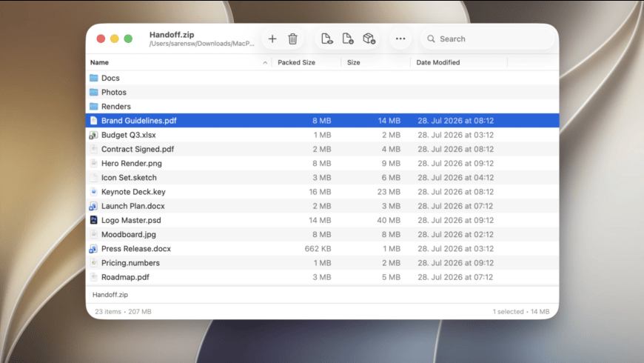
Task: Click 16 MB packed size of Keynote Deck
Action: (x=320, y=192)
